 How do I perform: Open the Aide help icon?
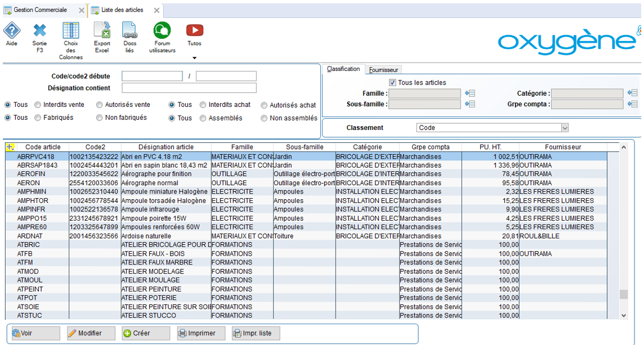(11, 31)
